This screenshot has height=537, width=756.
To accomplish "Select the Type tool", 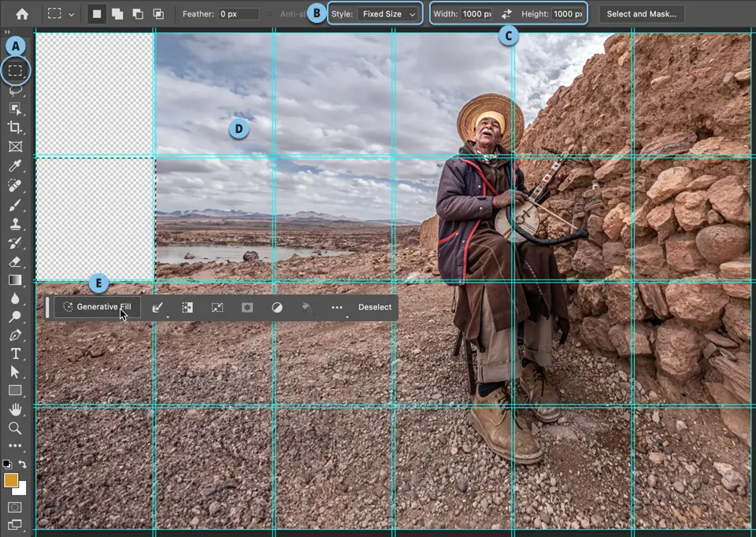I will tap(16, 354).
